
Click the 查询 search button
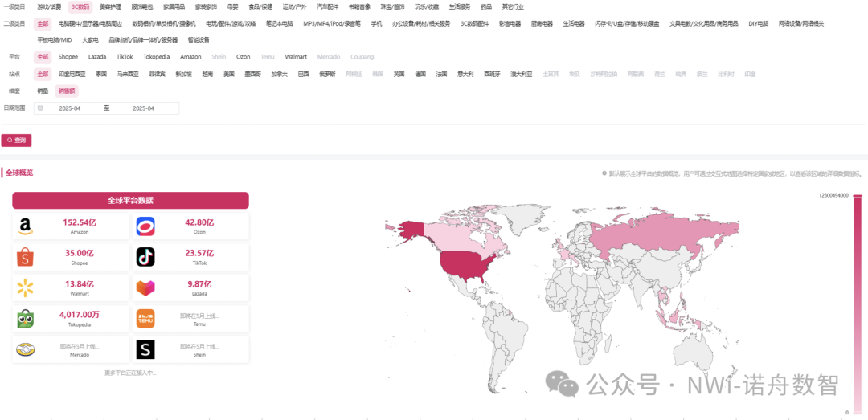pyautogui.click(x=16, y=140)
